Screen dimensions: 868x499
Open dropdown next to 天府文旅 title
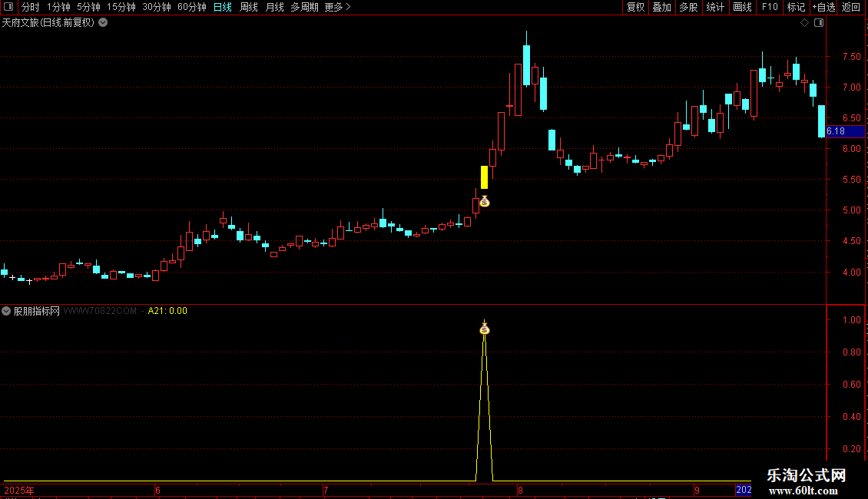(103, 23)
